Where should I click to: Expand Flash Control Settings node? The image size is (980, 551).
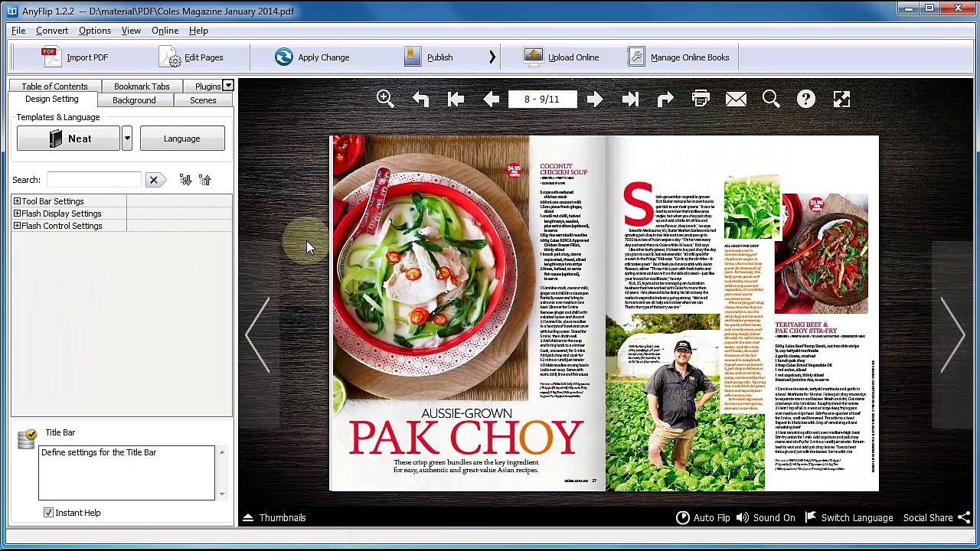17,226
